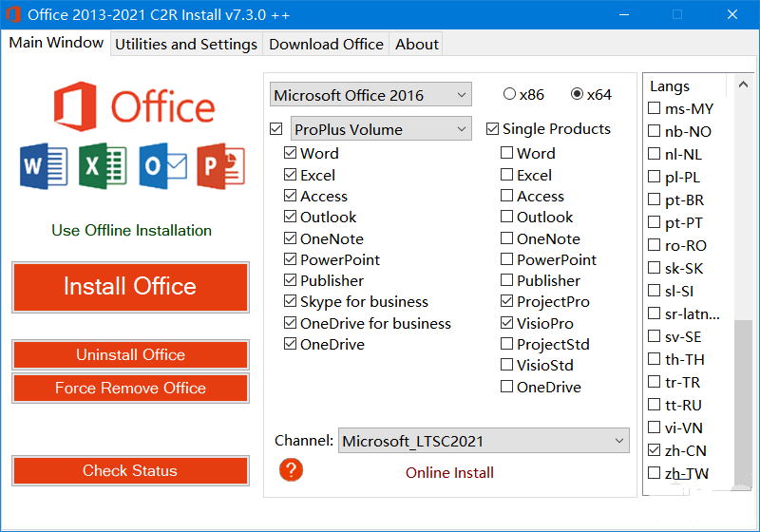The image size is (760, 532).
Task: Click the red question mark help icon
Action: [291, 469]
